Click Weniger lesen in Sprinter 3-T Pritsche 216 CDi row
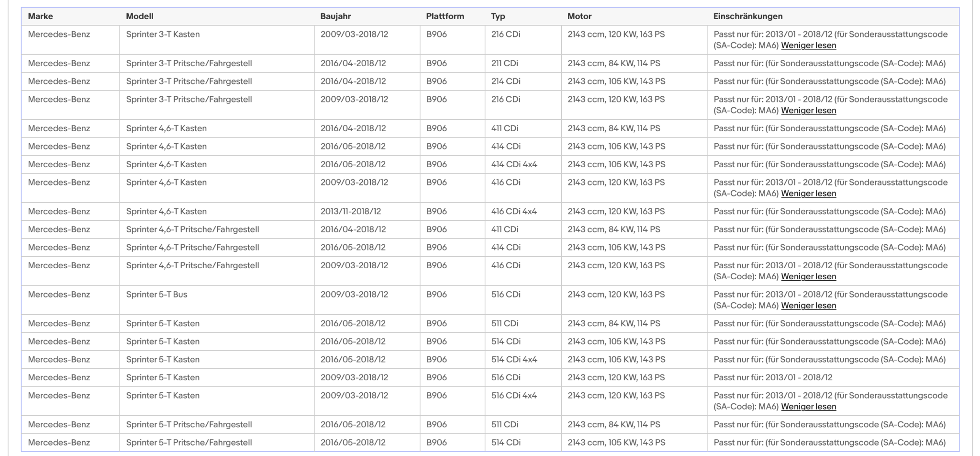Viewport: 980px width, 456px height. 808,111
